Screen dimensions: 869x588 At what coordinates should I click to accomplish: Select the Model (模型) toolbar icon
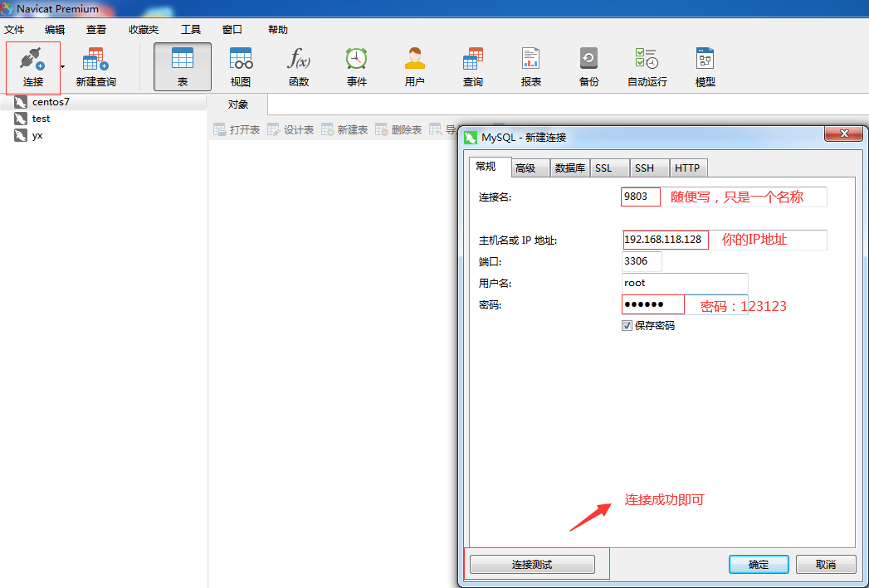coord(705,58)
